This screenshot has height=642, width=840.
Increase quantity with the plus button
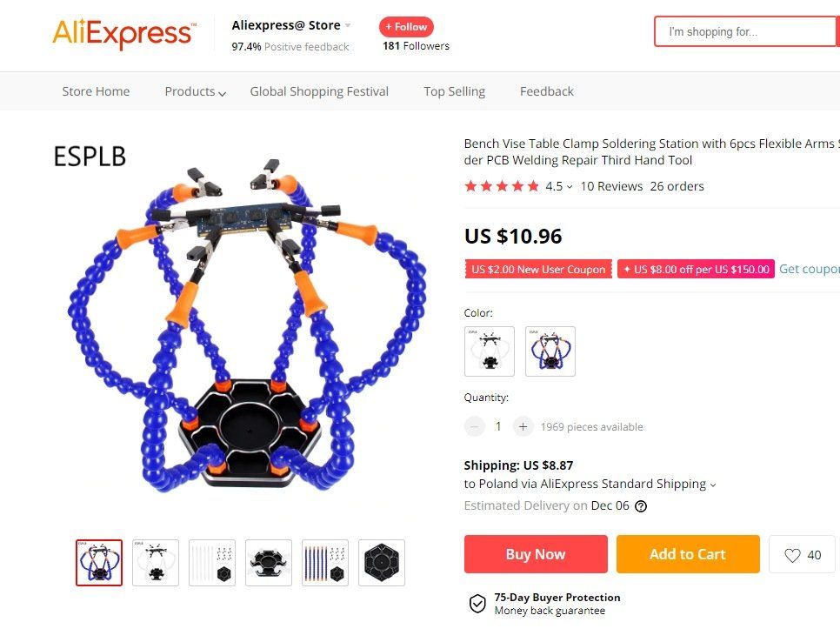523,427
